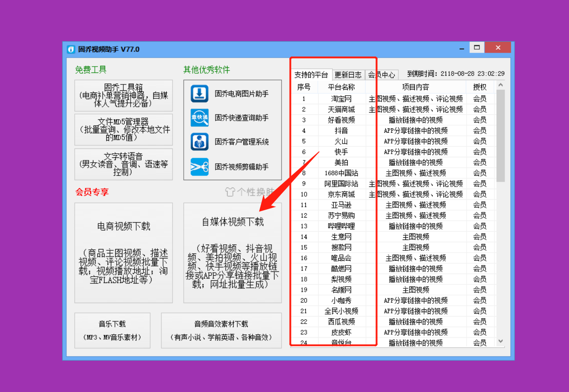Select the 好看视频 row
The height and width of the screenshot is (392, 569).
pyautogui.click(x=393, y=120)
